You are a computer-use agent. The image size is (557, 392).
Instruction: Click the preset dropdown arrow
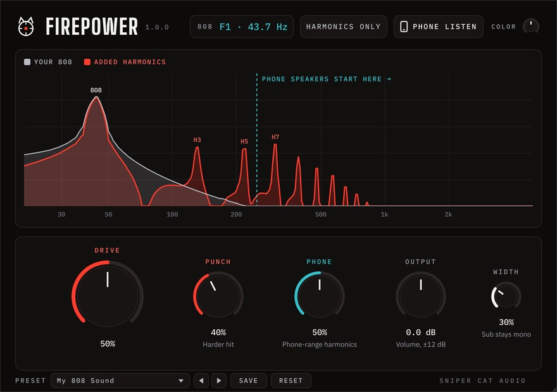click(181, 381)
